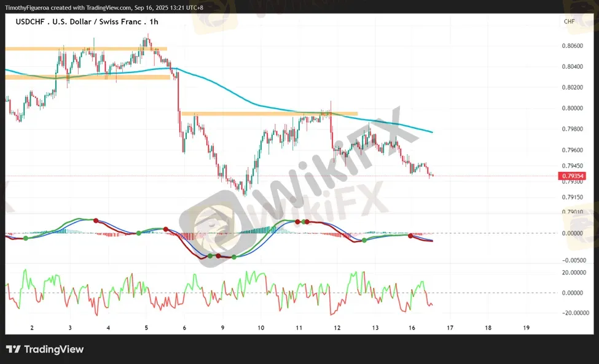Image resolution: width=599 pixels, height=364 pixels.
Task: Click date label 4 on time axis
Action: click(x=109, y=328)
